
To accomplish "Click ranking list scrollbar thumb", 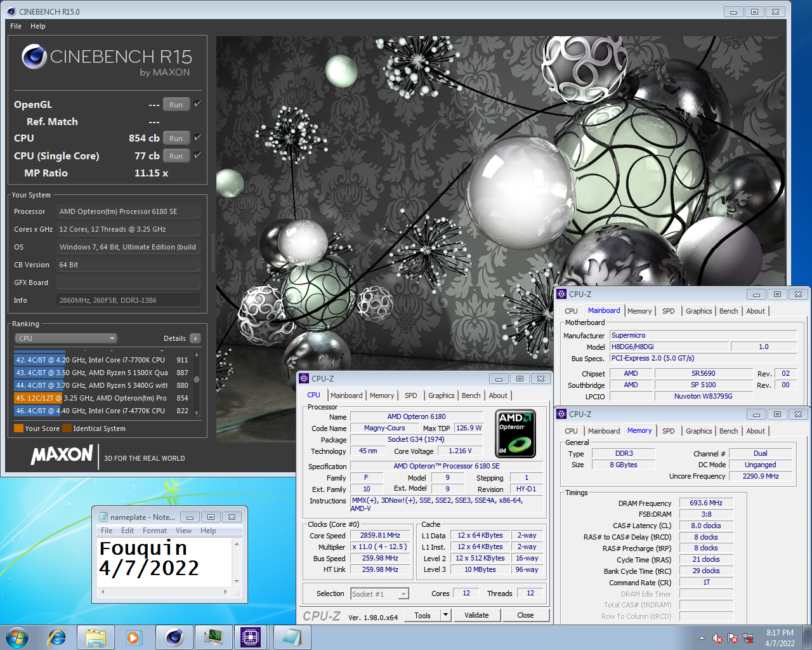I will point(197,380).
